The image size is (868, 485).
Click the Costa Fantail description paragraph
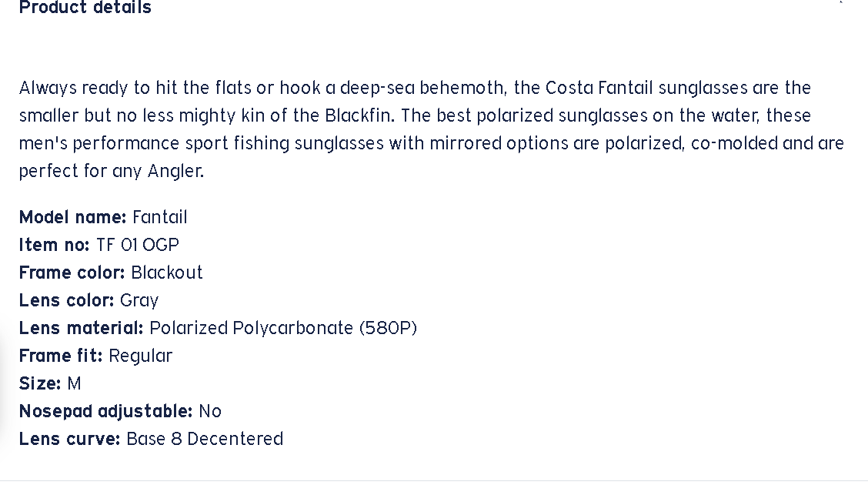[x=431, y=129]
